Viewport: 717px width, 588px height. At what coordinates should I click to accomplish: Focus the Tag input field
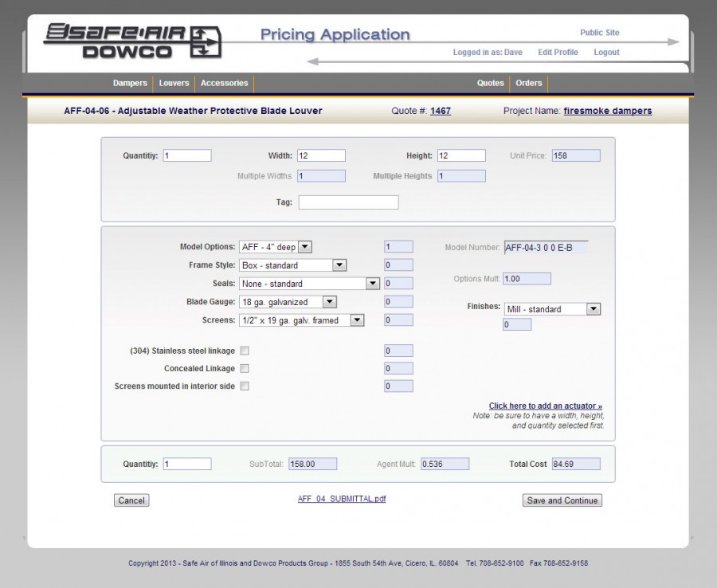(348, 202)
